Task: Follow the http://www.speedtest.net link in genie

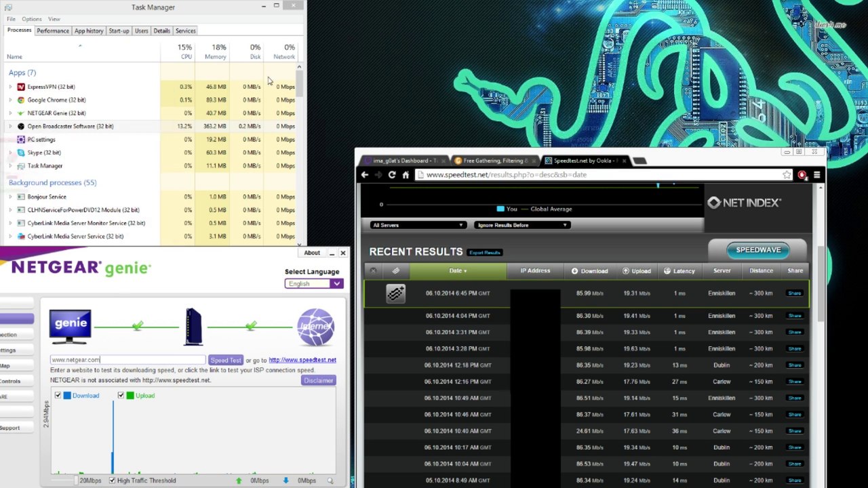Action: tap(302, 360)
